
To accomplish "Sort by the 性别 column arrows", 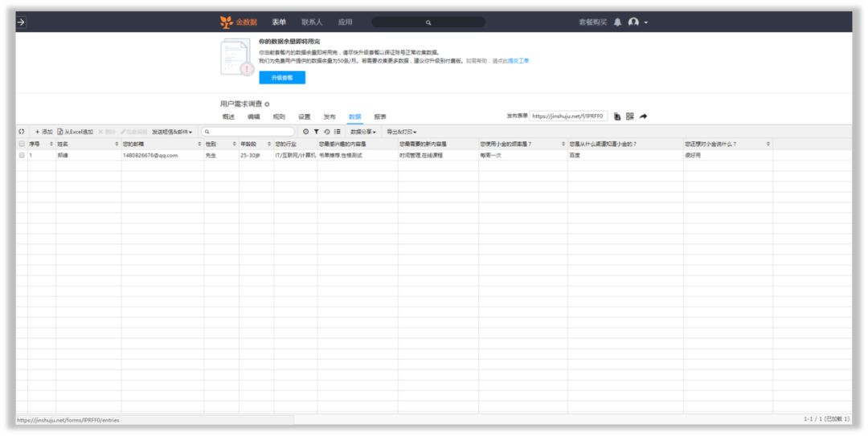I will (x=234, y=144).
